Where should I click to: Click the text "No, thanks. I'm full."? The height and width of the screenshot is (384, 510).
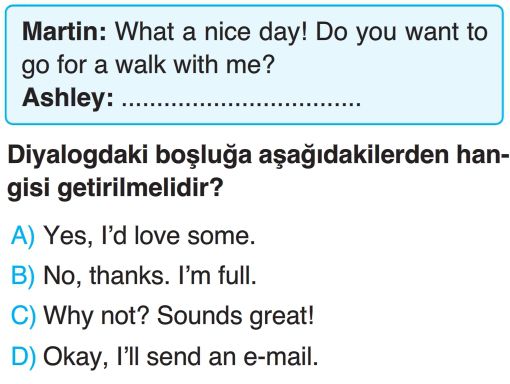click(150, 276)
